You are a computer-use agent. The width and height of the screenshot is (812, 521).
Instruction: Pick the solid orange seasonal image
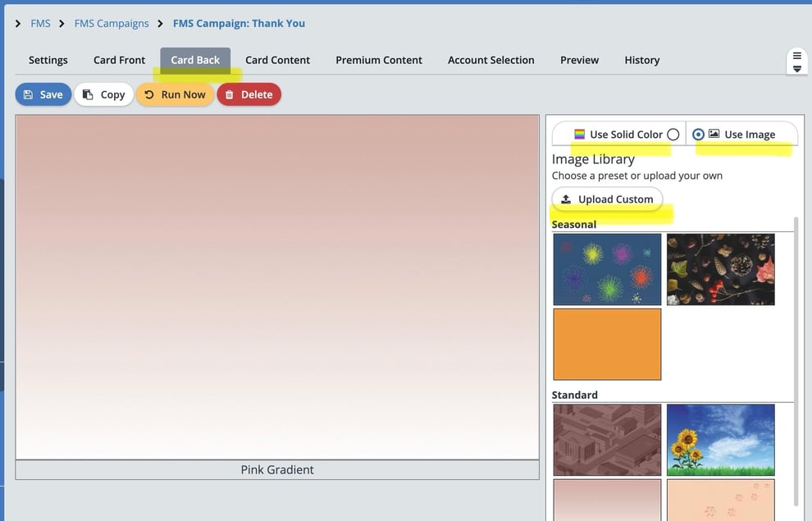(x=607, y=345)
